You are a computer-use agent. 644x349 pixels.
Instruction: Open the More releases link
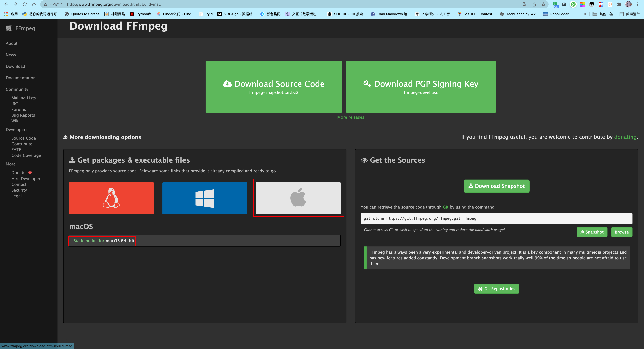[350, 117]
